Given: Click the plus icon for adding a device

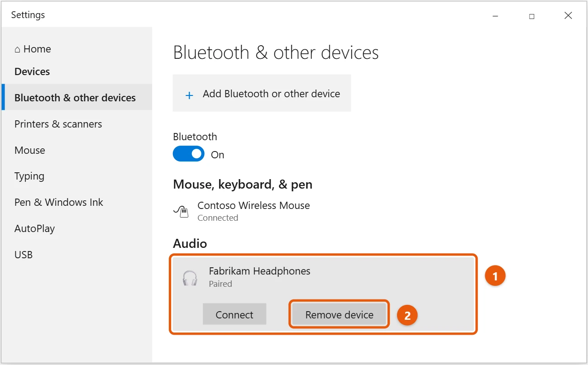Looking at the screenshot, I should pyautogui.click(x=189, y=95).
